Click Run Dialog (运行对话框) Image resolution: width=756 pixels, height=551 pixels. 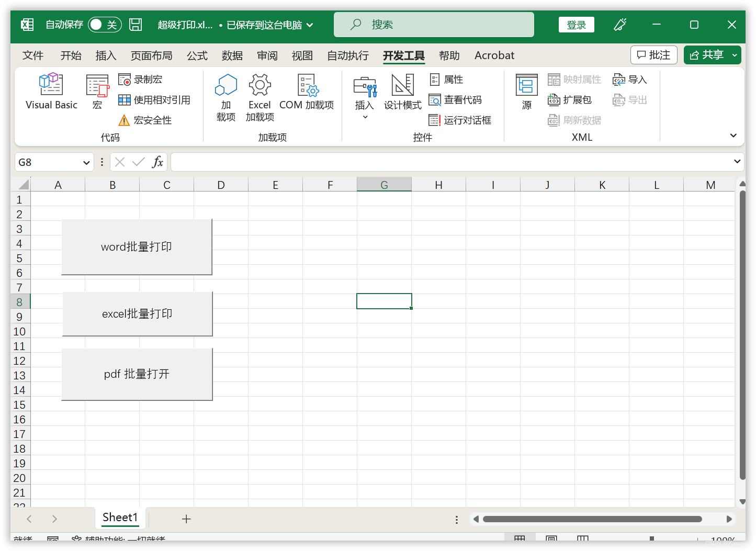point(460,120)
